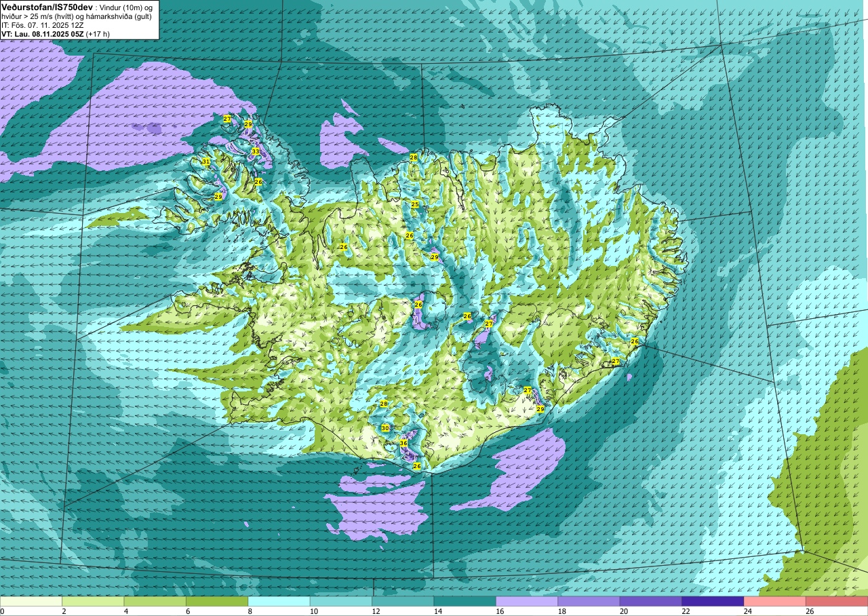Pick the 6–8 m/s olive green legend swatch
Viewport: 868px width, 616px height.
click(x=217, y=601)
